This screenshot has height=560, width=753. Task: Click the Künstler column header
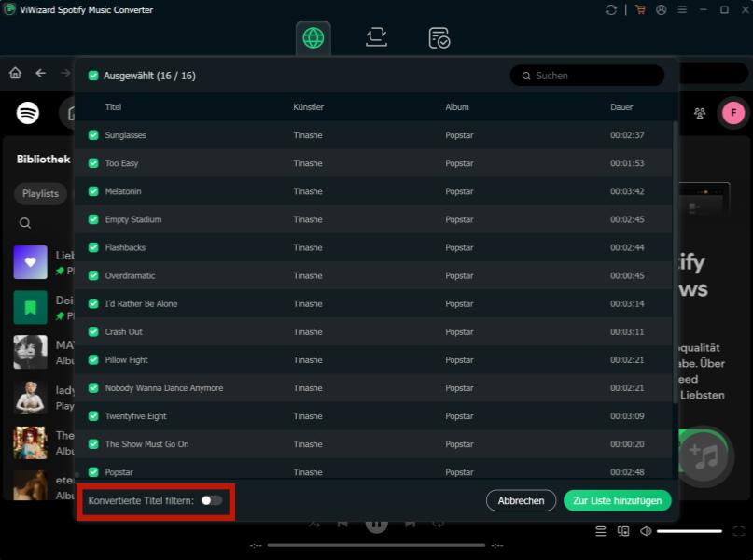308,107
